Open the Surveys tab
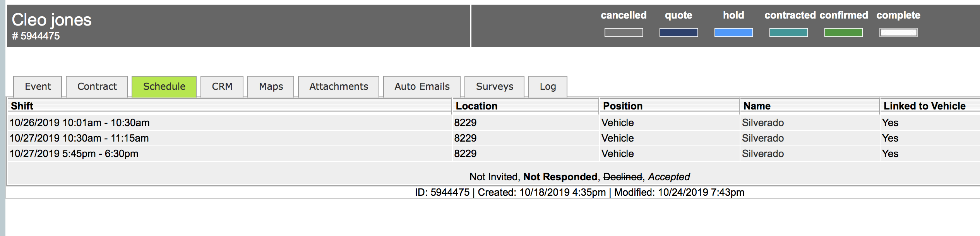 pyautogui.click(x=494, y=87)
